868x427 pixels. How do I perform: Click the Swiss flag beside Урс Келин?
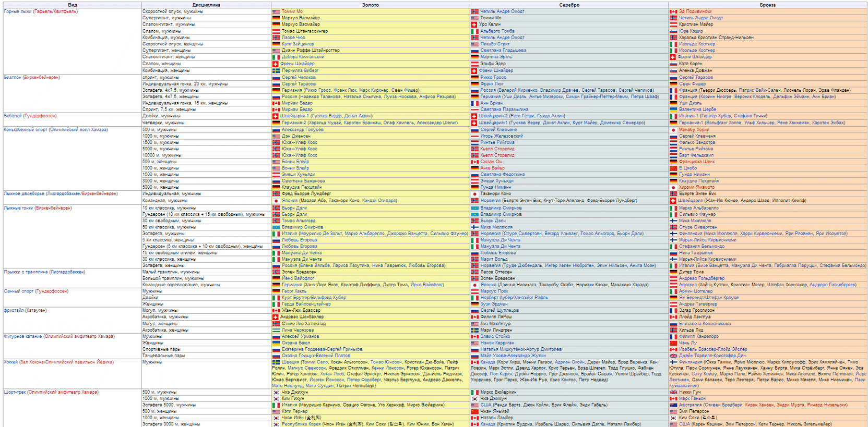coord(474,25)
